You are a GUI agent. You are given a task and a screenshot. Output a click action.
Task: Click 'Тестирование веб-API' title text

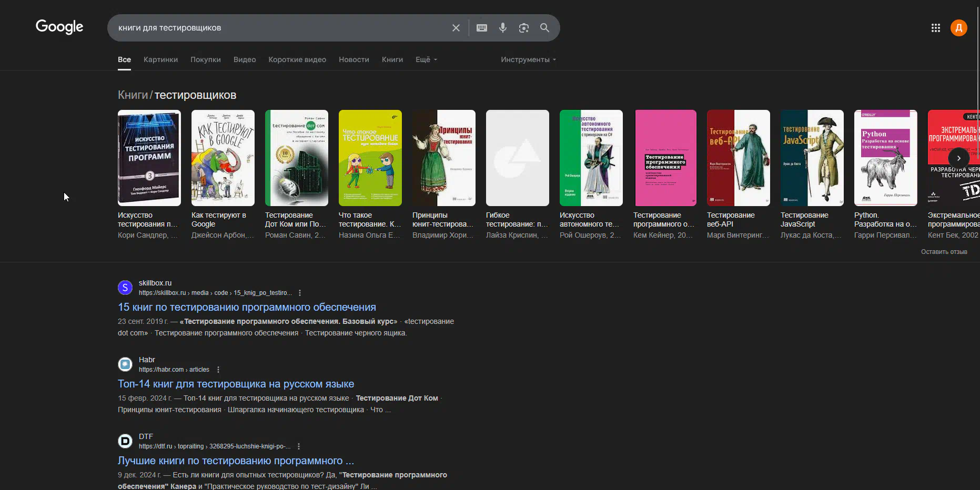(x=731, y=220)
